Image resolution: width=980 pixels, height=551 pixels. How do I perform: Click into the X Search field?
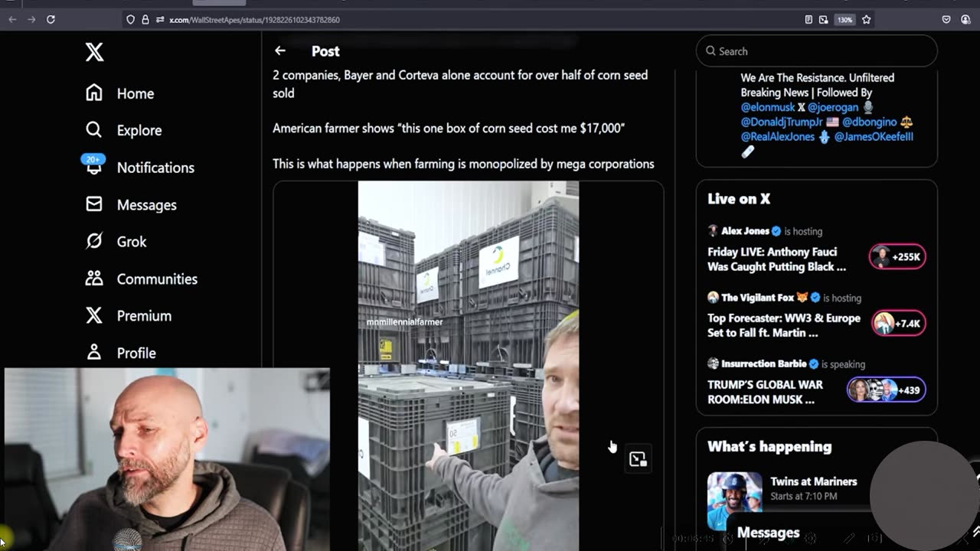[816, 51]
